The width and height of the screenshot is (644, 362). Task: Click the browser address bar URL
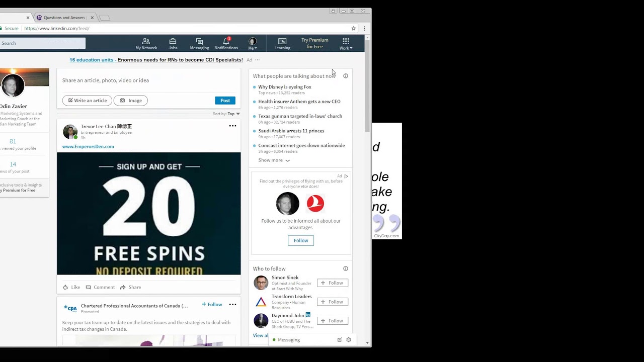pos(57,29)
